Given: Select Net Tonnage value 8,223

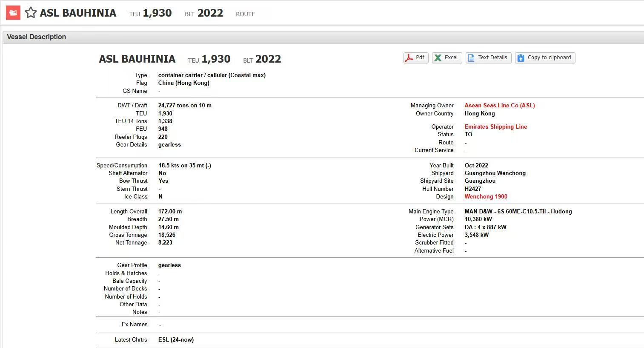Looking at the screenshot, I should point(165,243).
